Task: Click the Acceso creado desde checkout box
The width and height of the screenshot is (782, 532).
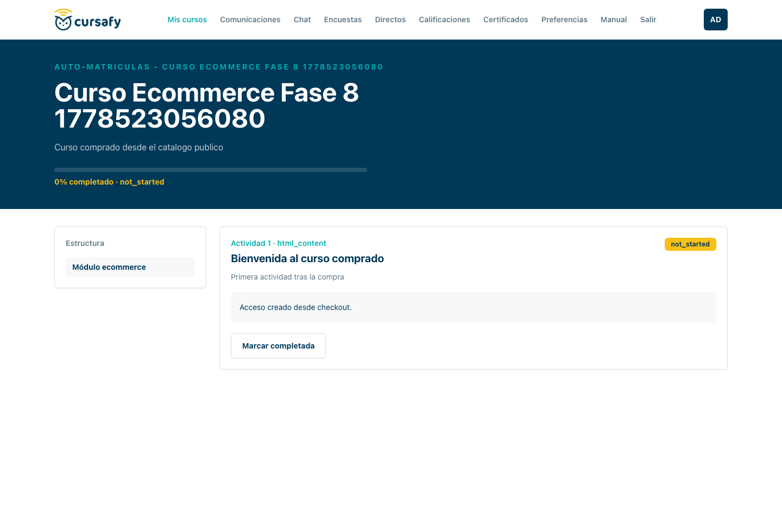Action: point(474,307)
